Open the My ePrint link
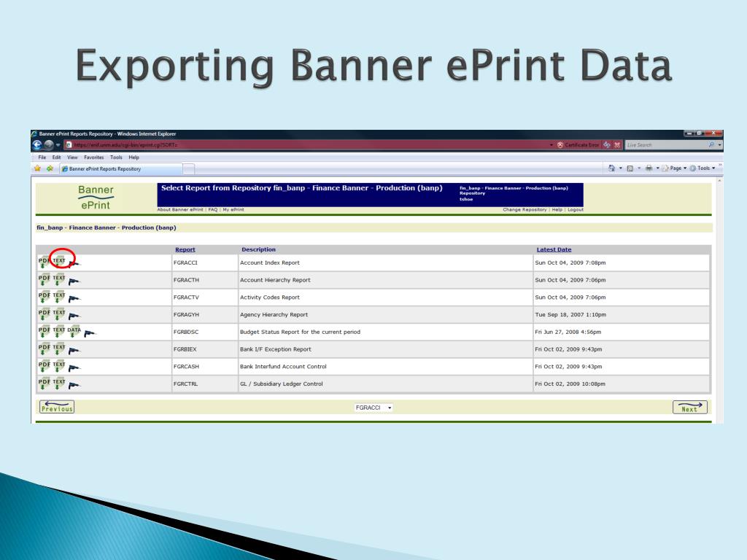This screenshot has height=560, width=747. 233,209
